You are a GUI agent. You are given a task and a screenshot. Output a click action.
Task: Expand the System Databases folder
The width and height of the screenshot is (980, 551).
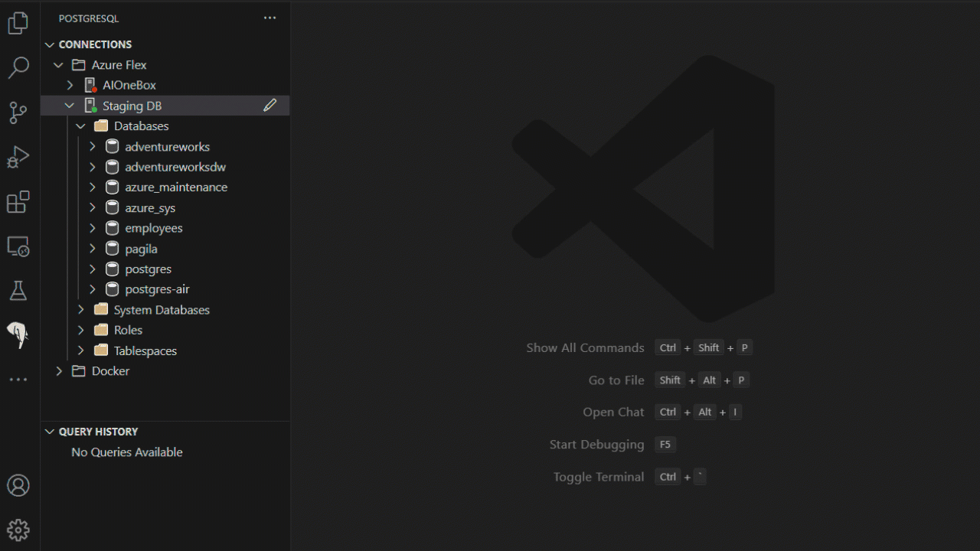point(81,310)
